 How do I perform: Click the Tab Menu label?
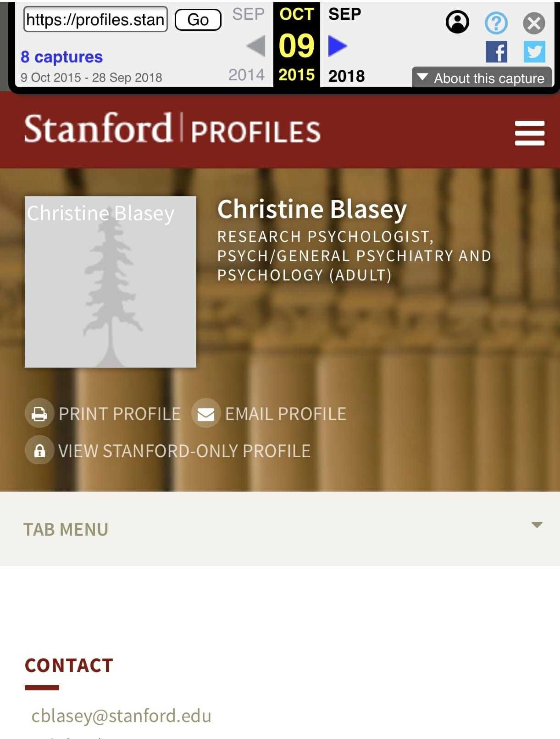[x=66, y=529]
